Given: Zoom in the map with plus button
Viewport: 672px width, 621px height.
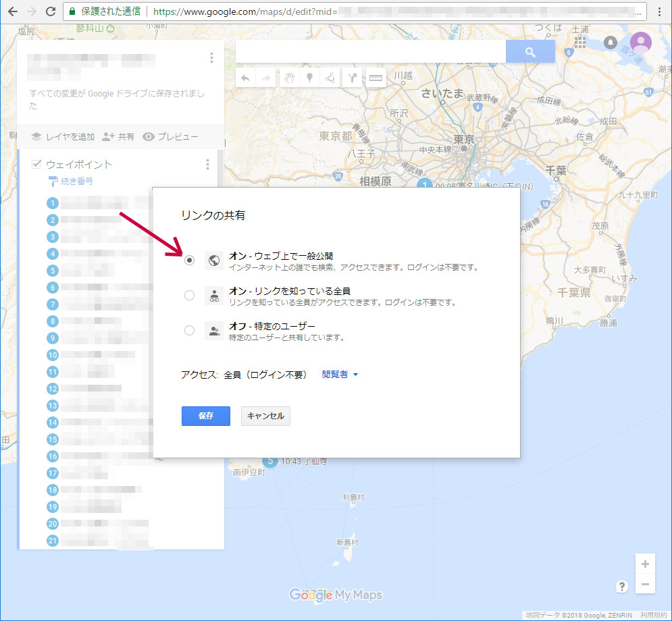Looking at the screenshot, I should click(x=645, y=564).
